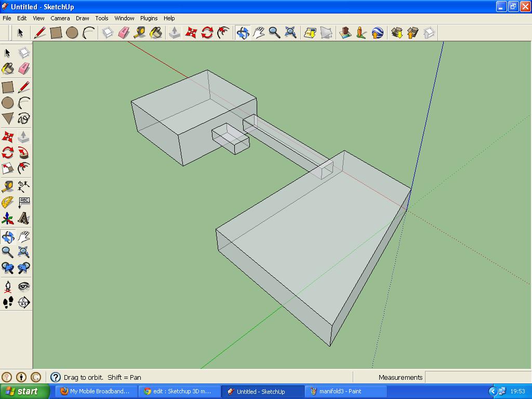Switch to 'edit : Sketchup 3D m...' Chrome window
This screenshot has width=532, height=399.
[x=179, y=392]
